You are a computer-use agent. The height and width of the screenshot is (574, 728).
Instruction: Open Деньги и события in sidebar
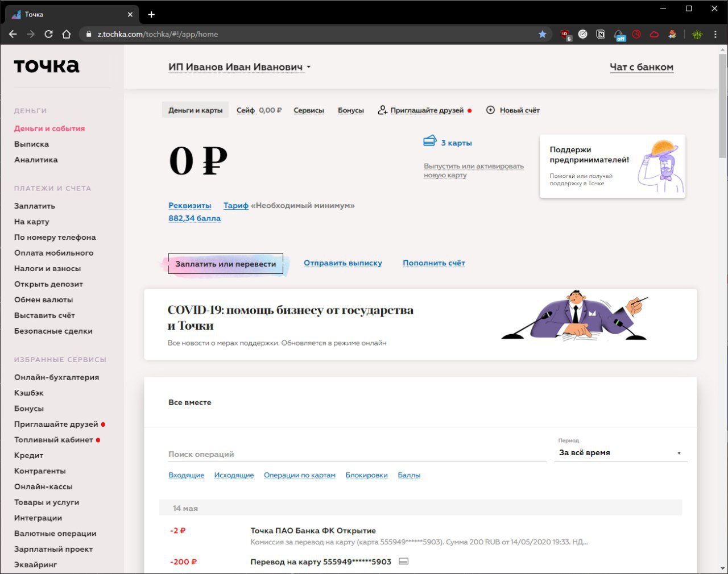(49, 128)
